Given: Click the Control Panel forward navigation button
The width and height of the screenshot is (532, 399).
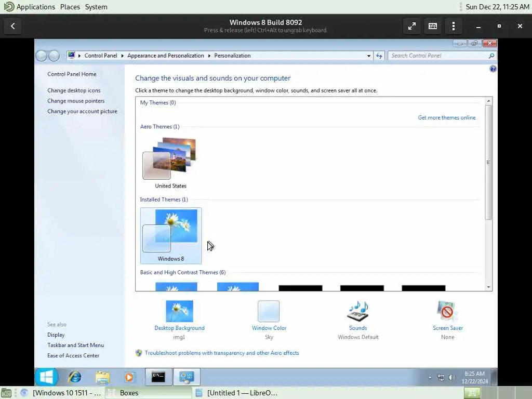Looking at the screenshot, I should pyautogui.click(x=54, y=56).
